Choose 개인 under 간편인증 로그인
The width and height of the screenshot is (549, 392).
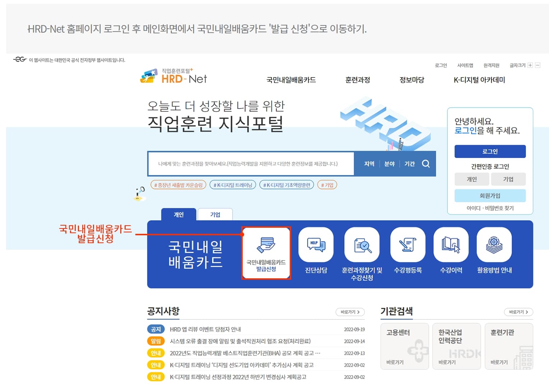(472, 179)
